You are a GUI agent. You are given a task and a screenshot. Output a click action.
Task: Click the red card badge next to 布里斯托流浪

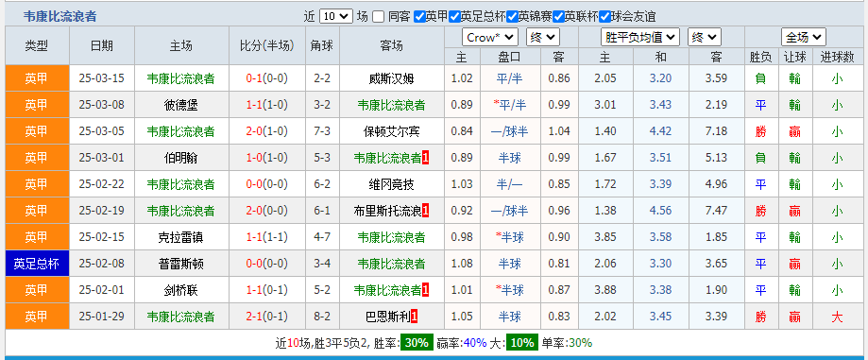tap(425, 211)
